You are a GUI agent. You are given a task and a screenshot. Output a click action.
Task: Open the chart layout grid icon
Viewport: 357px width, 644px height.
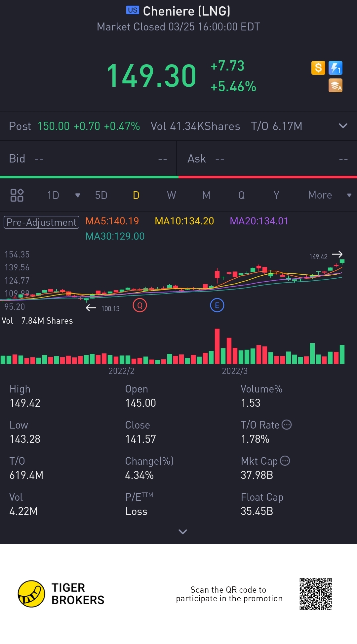tap(17, 195)
